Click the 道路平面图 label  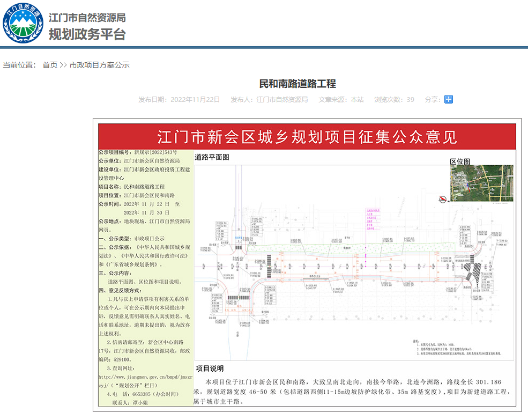(x=212, y=158)
